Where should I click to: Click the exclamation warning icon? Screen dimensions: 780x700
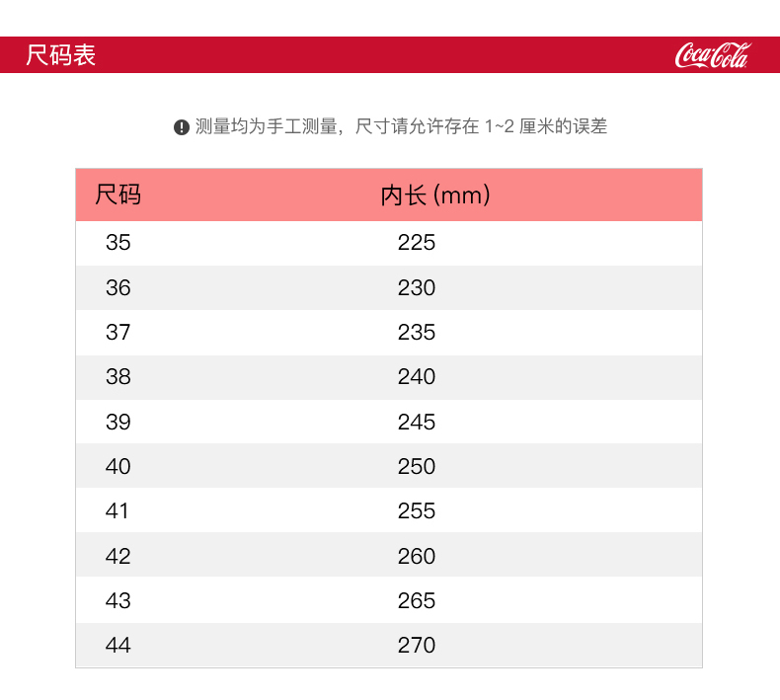click(182, 127)
